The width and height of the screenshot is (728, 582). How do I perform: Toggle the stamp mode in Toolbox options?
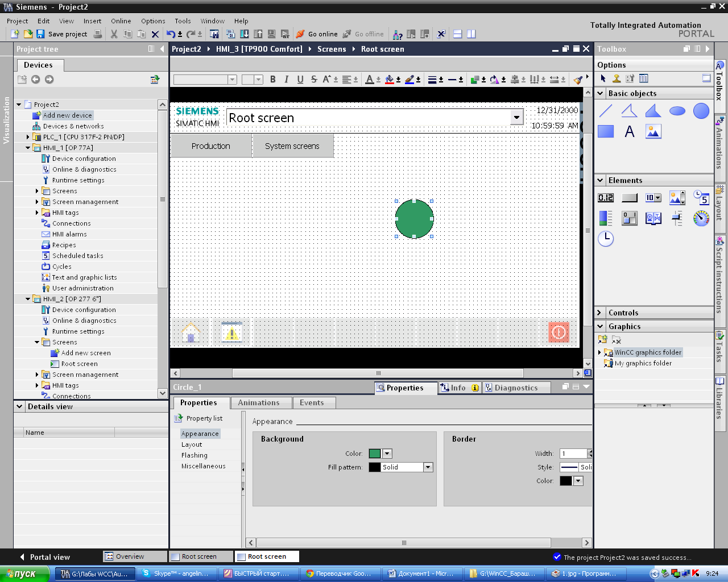click(616, 78)
